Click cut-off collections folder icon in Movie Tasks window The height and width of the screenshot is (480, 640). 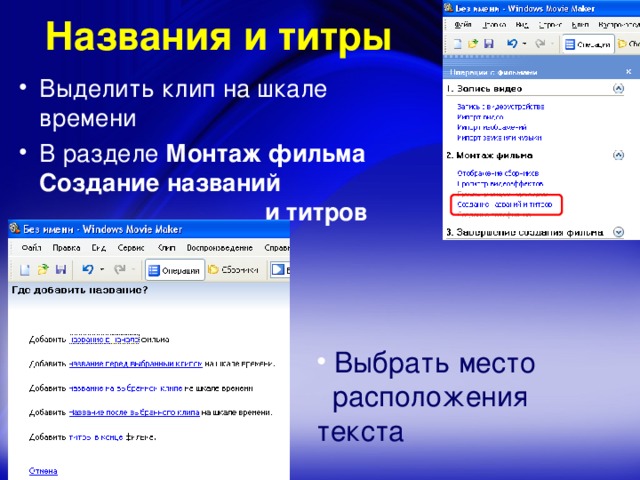coord(622,44)
